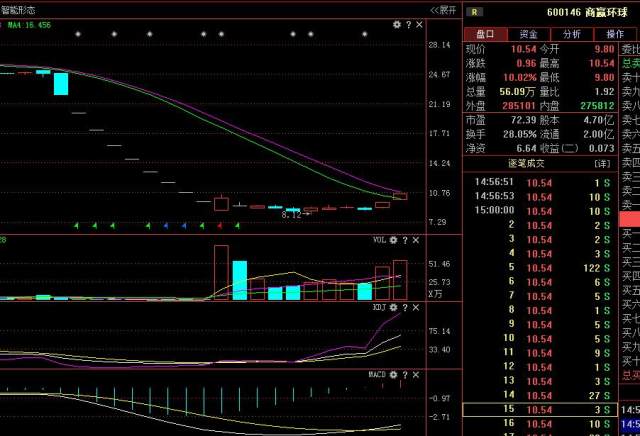Select trade row at 14:56:51

tap(541, 182)
